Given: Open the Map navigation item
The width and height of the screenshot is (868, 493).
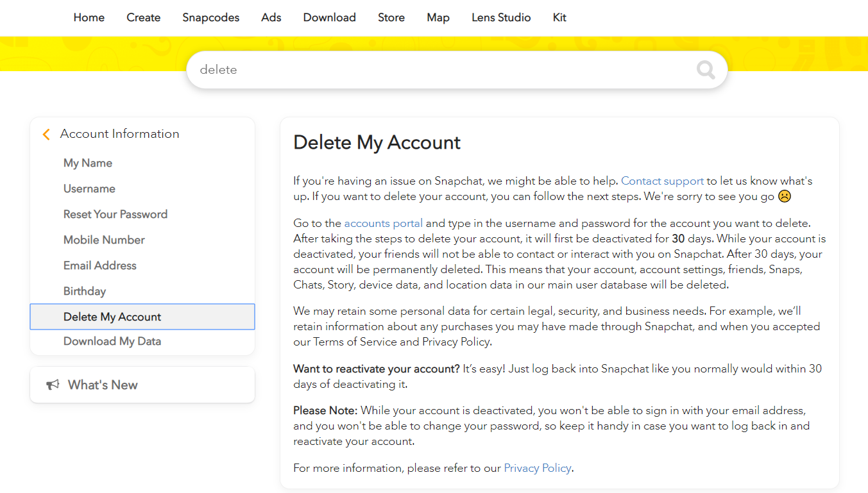Looking at the screenshot, I should [438, 17].
